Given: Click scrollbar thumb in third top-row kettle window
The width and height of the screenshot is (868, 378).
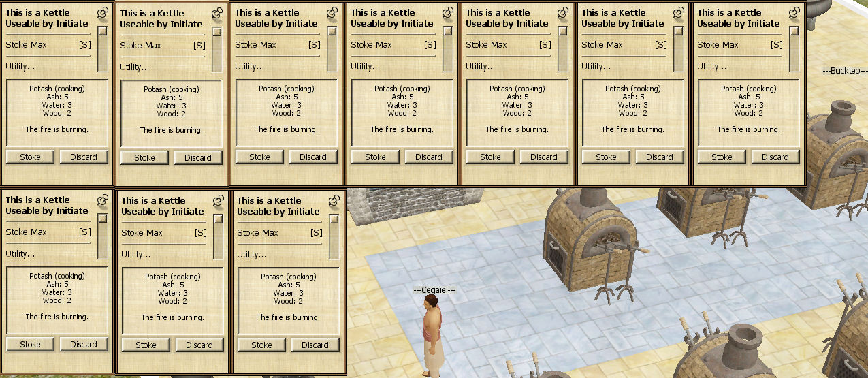Looking at the screenshot, I should point(332,31).
